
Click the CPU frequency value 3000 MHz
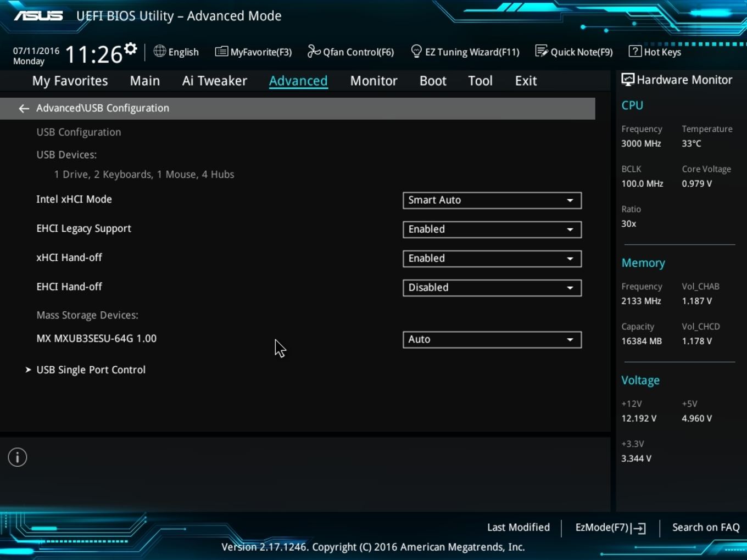(x=641, y=144)
